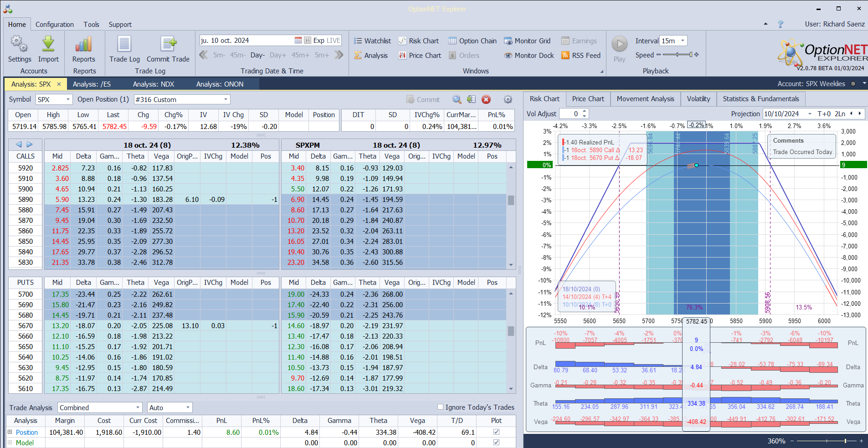The height and width of the screenshot is (448, 868).
Task: Open the Movement Analysis tab
Action: point(645,99)
